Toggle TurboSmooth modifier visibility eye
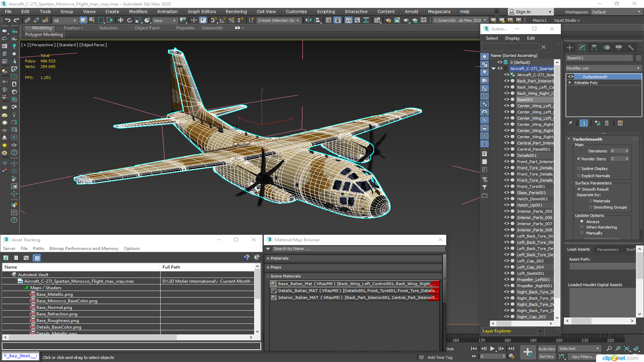The height and width of the screenshot is (362, 644). [571, 77]
